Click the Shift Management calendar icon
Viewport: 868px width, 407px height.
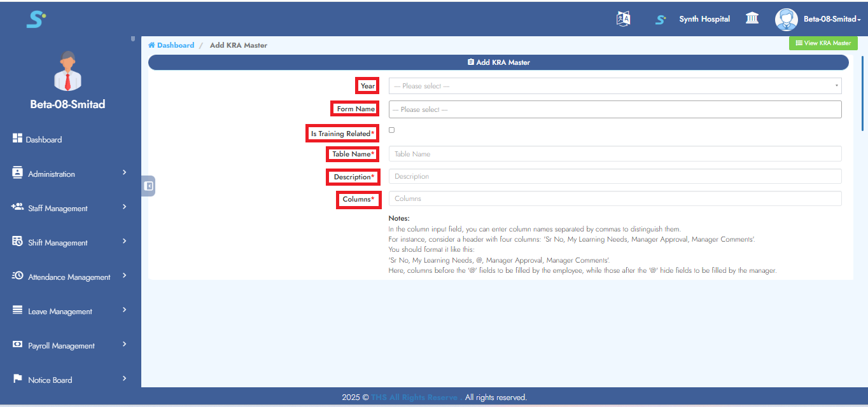(18, 242)
